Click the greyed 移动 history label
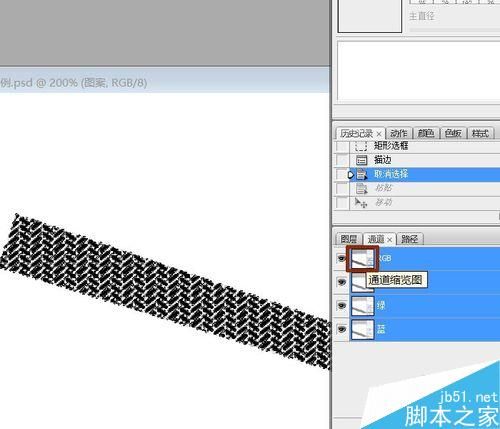This screenshot has height=429, width=500. (x=384, y=202)
